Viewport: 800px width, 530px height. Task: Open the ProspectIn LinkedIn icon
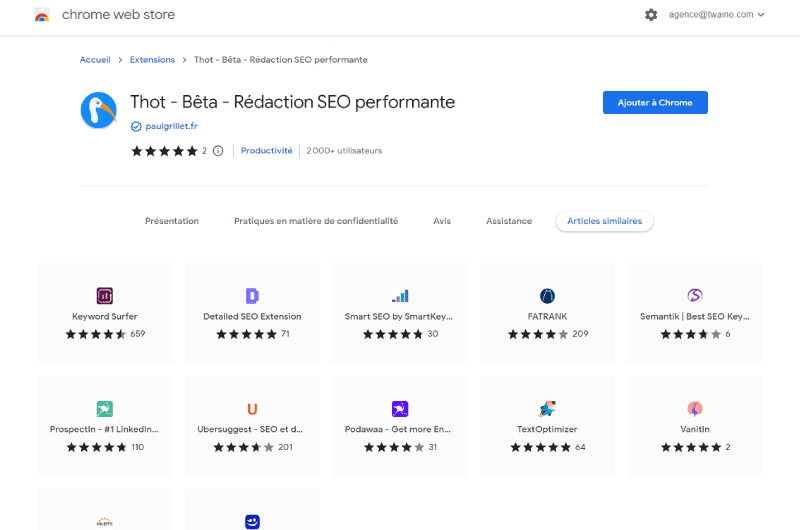[105, 409]
